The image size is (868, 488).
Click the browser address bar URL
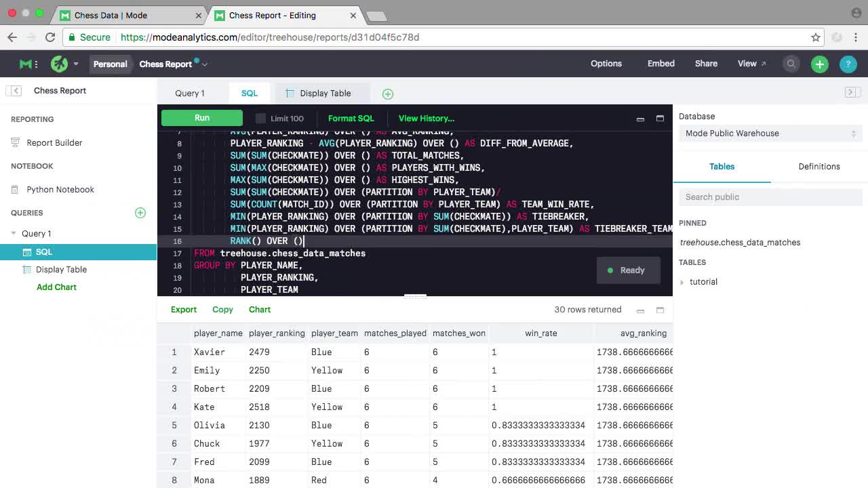[x=270, y=37]
